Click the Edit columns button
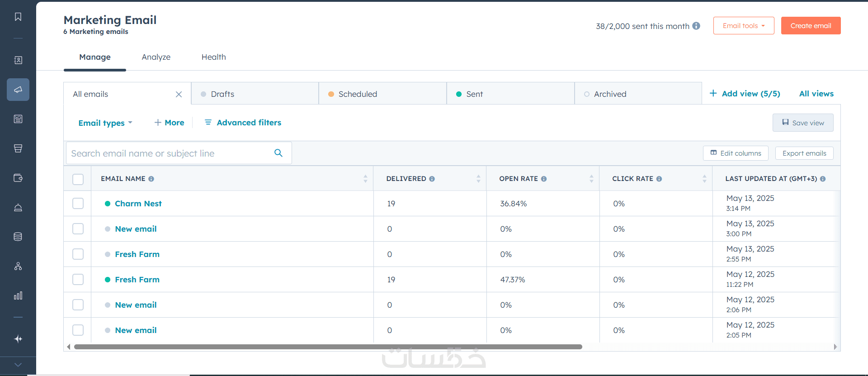This screenshot has height=376, width=868. (x=736, y=153)
